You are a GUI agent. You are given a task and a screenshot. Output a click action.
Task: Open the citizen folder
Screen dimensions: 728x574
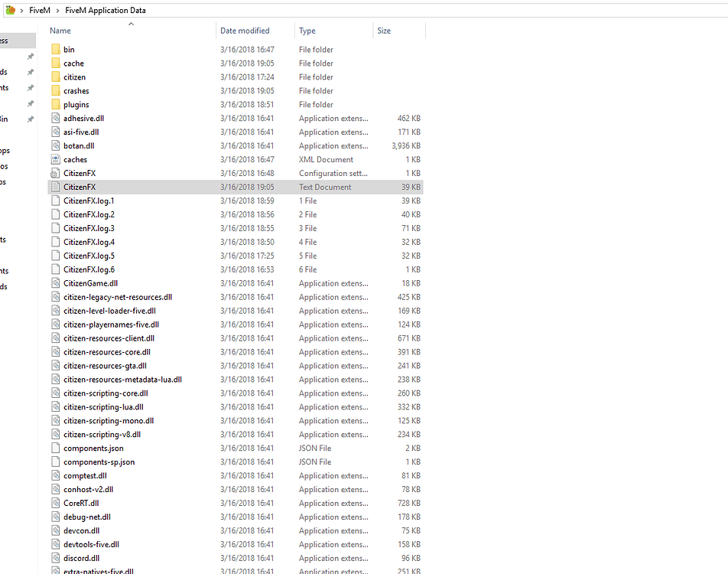(x=75, y=77)
